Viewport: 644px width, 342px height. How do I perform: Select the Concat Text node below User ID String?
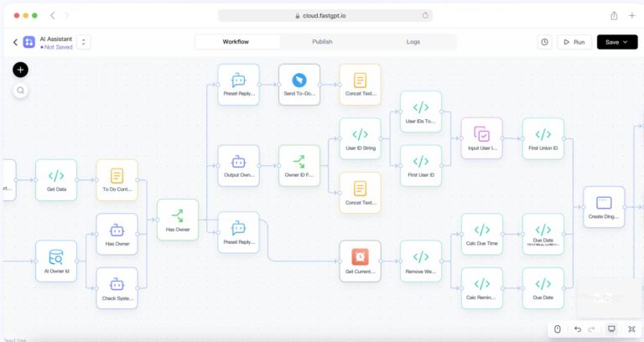point(361,193)
